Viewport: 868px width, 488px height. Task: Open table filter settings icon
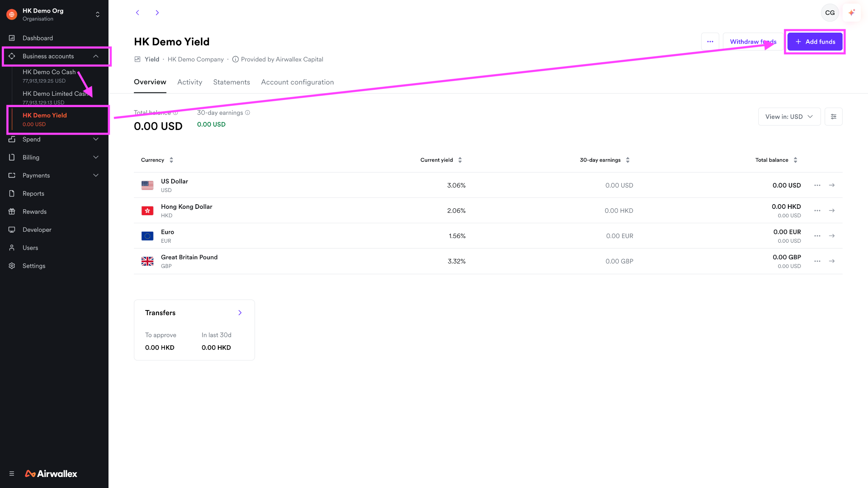pyautogui.click(x=834, y=116)
